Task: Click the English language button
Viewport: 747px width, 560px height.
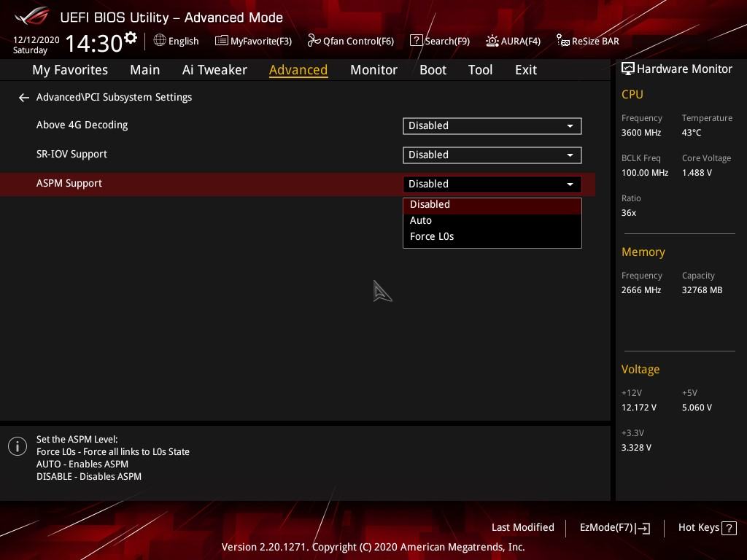Action: point(177,41)
